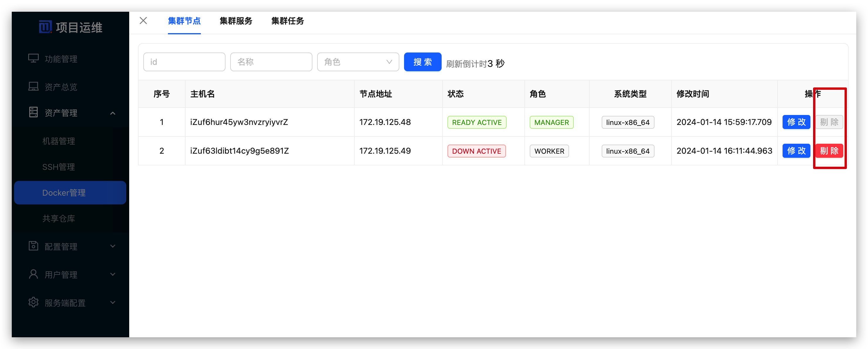Switch to the 集群任务 tab

click(287, 21)
